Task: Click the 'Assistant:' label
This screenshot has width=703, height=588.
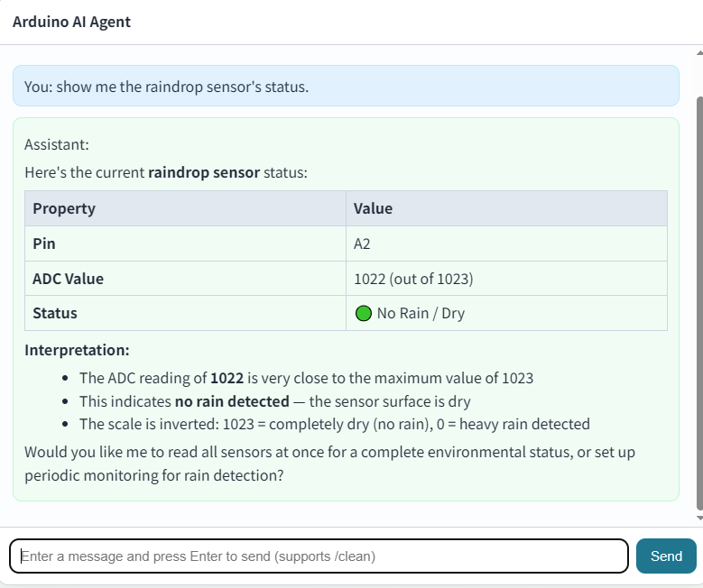Action: [x=57, y=144]
